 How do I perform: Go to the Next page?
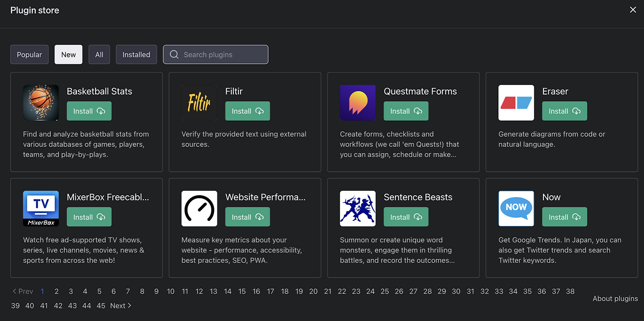tap(121, 305)
